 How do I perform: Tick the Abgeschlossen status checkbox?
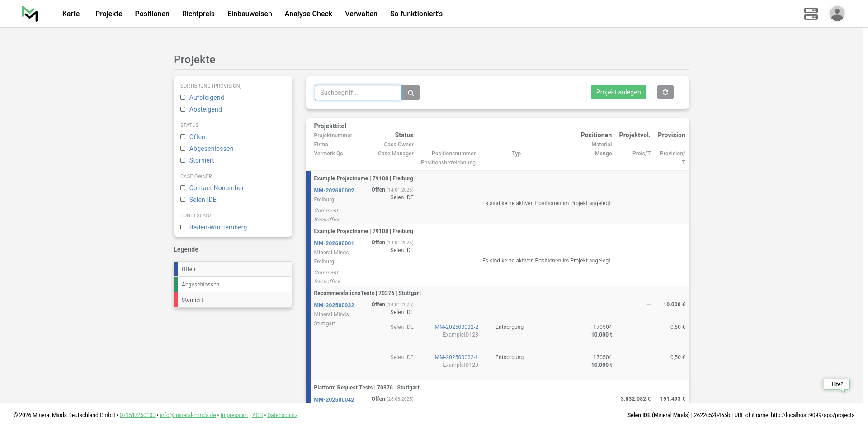(183, 149)
